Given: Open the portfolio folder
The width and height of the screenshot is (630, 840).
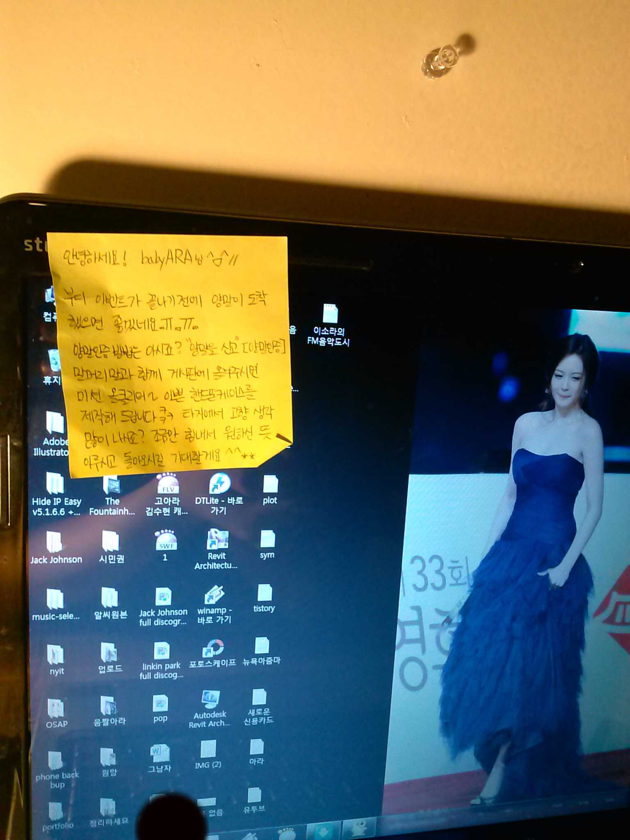Looking at the screenshot, I should 57,817.
